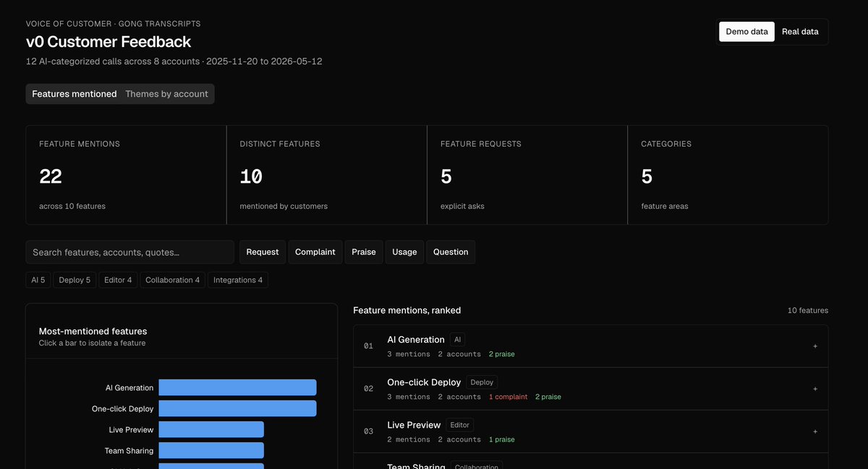This screenshot has width=868, height=469.
Task: Click the AI Generation ranked feature title
Action: [x=416, y=340]
